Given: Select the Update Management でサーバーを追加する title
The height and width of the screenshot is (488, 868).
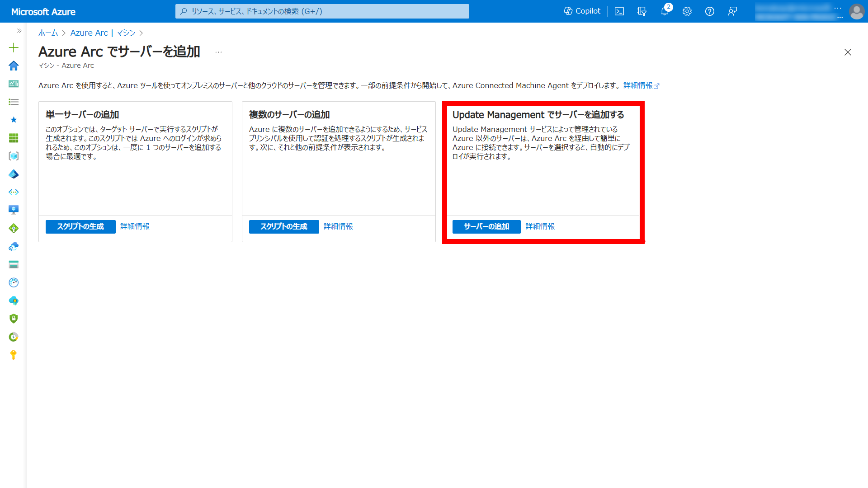Looking at the screenshot, I should (x=538, y=115).
